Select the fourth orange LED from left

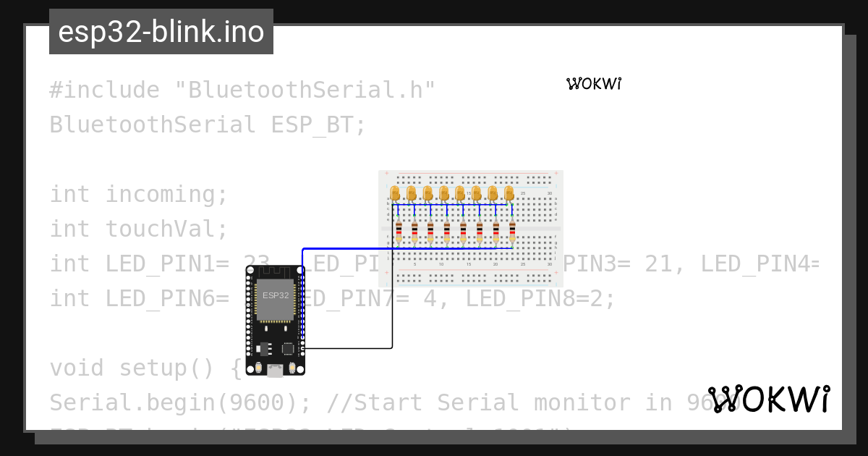pyautogui.click(x=443, y=193)
